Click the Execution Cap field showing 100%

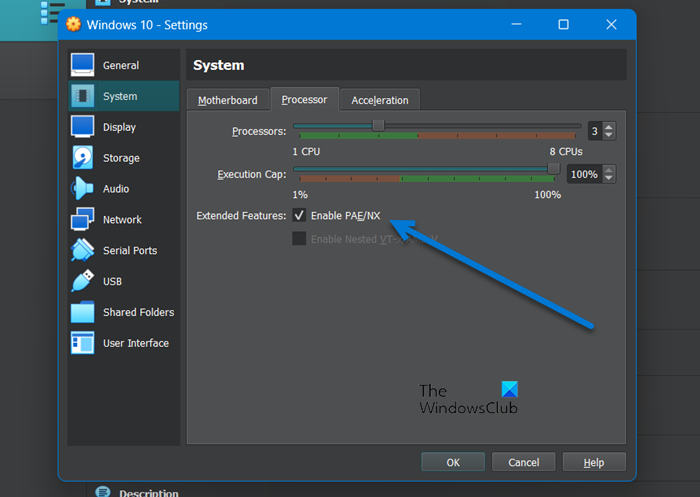[x=584, y=174]
